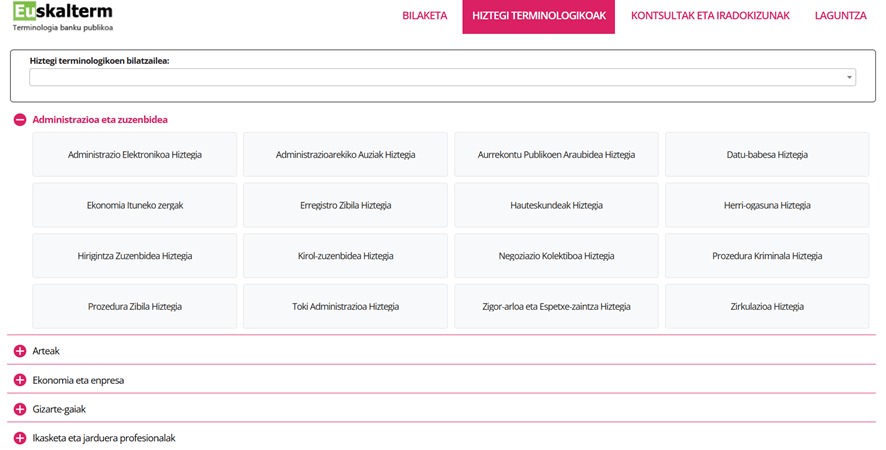
Task: Switch to HIZTEGI TERMINOLOGIKOAK tab
Action: 538,16
